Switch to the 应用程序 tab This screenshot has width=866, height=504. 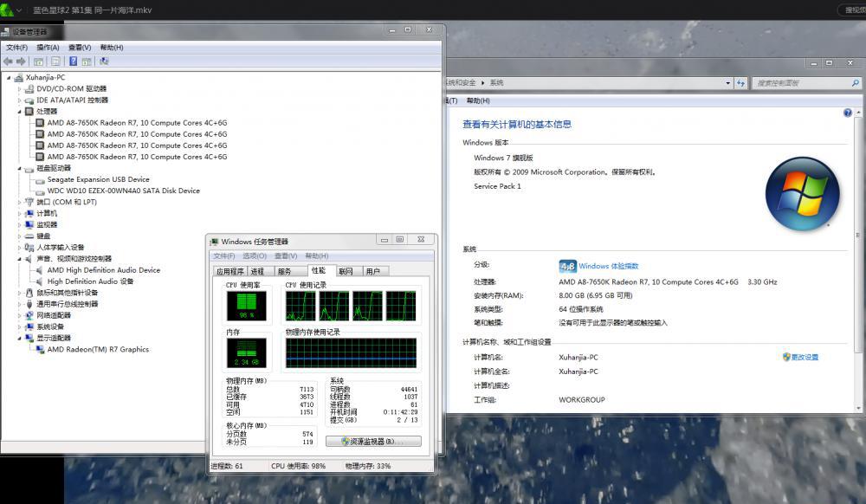pyautogui.click(x=229, y=271)
